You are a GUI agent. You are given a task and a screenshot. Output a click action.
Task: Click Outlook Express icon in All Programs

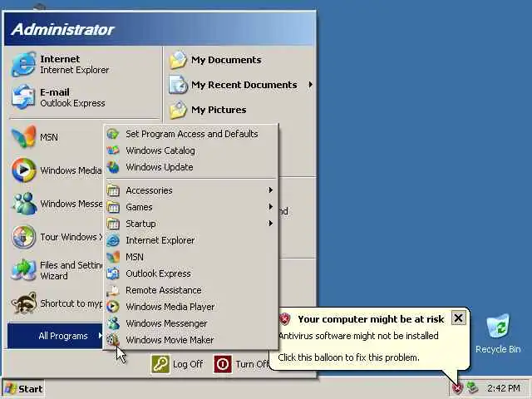113,273
